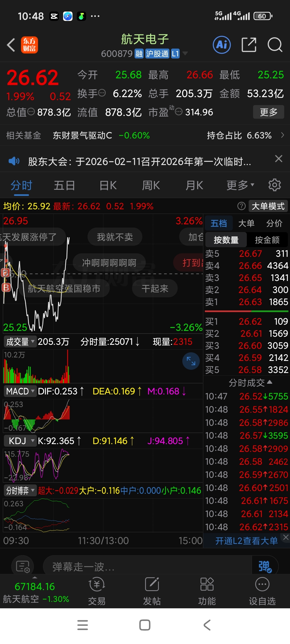Tap the speaker announcement icon
The image size is (290, 644).
(14, 161)
